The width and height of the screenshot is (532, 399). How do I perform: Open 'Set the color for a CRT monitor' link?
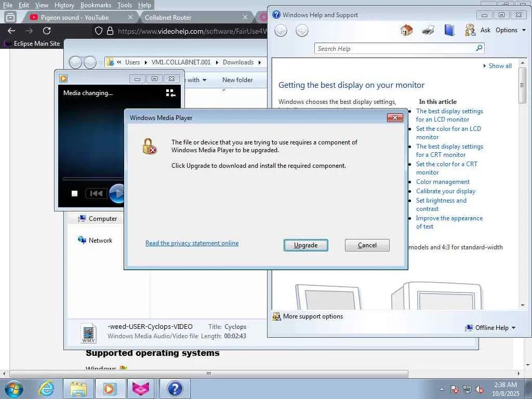[x=446, y=168]
